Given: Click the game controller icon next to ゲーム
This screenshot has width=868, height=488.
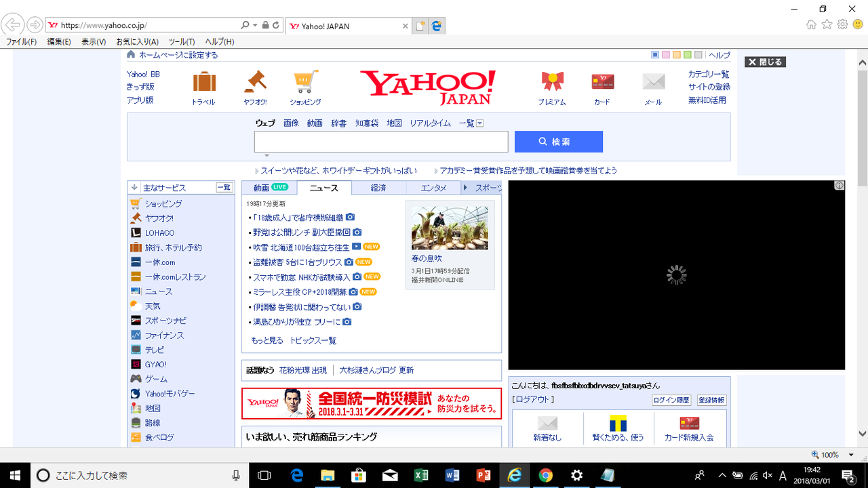Looking at the screenshot, I should click(136, 379).
